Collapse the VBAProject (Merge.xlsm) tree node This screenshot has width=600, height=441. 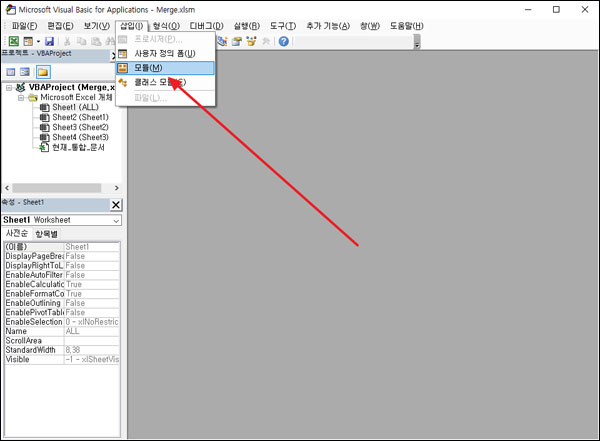(x=9, y=88)
